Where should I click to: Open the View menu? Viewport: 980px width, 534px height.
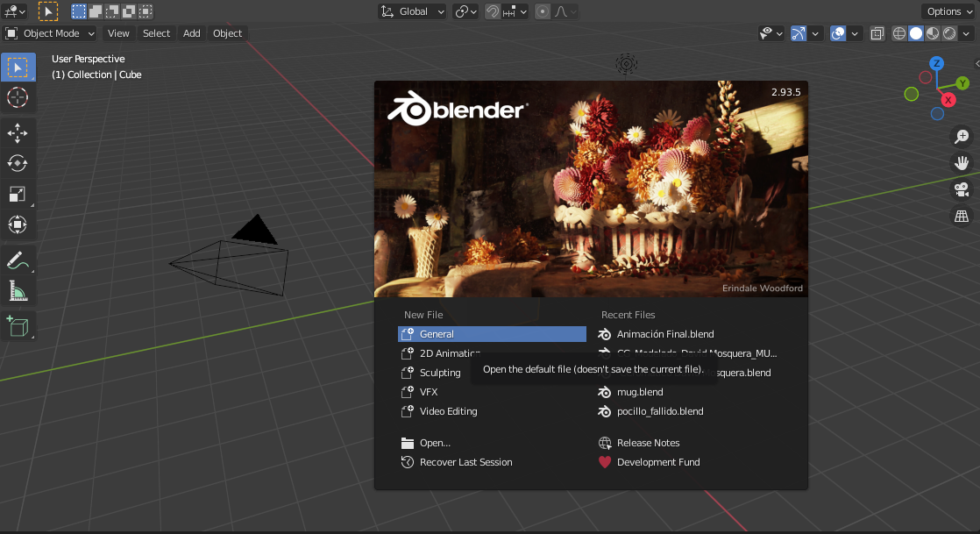(118, 33)
